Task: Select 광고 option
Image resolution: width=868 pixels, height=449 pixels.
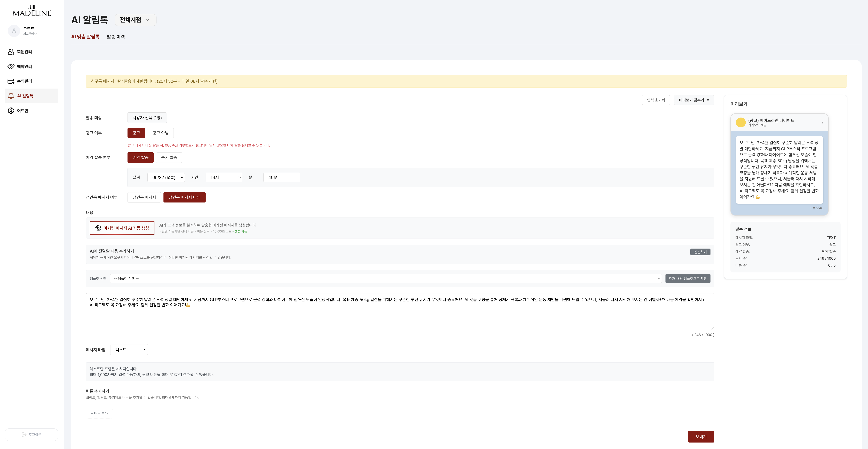Action: [136, 133]
